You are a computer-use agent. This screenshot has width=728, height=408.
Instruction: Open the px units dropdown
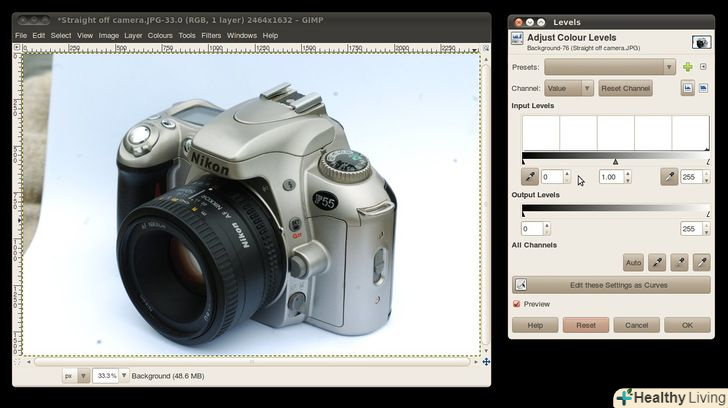point(84,376)
